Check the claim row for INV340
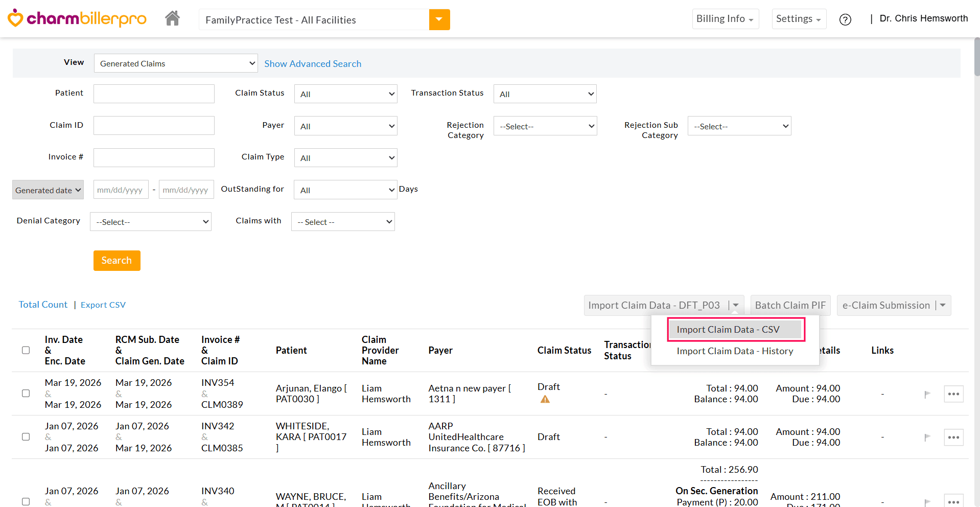 coord(26,501)
